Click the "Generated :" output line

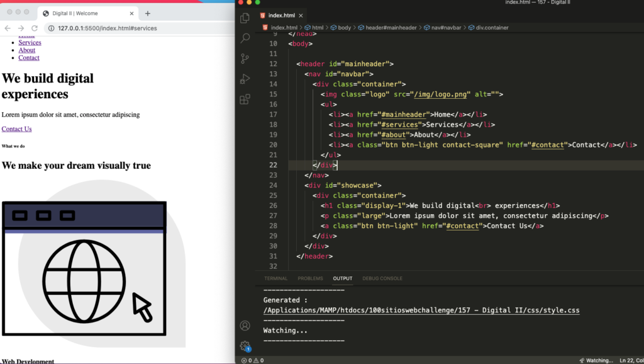(x=285, y=300)
